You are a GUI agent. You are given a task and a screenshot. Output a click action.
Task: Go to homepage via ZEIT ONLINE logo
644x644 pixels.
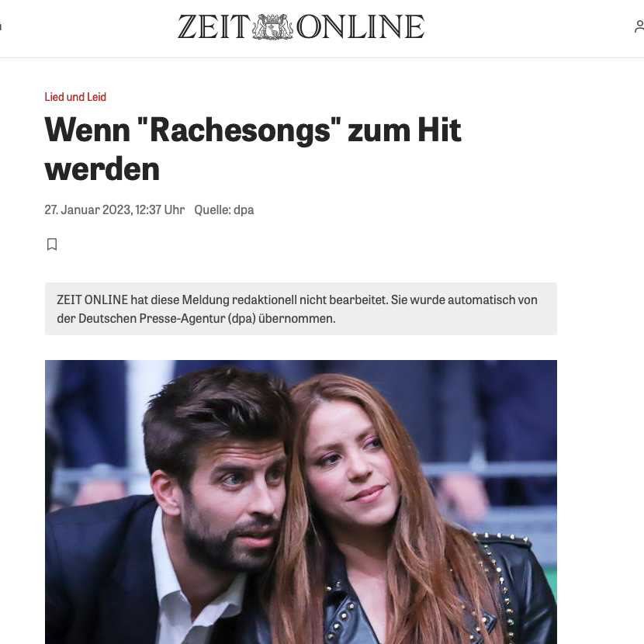pos(300,26)
